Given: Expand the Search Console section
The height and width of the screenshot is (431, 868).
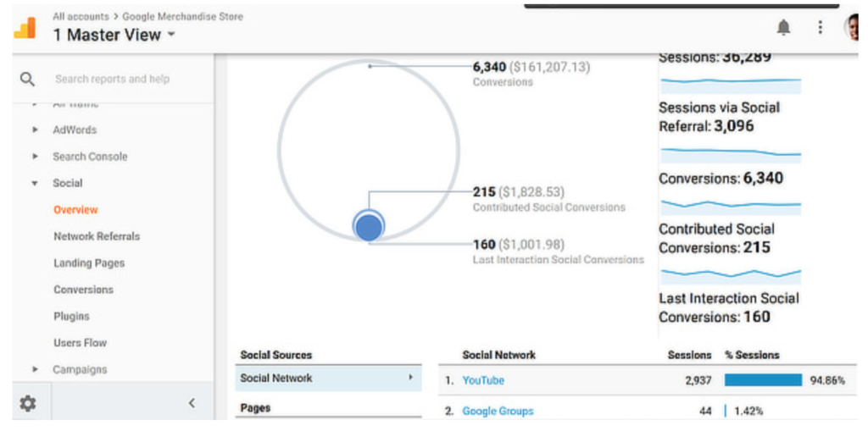Looking at the screenshot, I should pos(36,157).
